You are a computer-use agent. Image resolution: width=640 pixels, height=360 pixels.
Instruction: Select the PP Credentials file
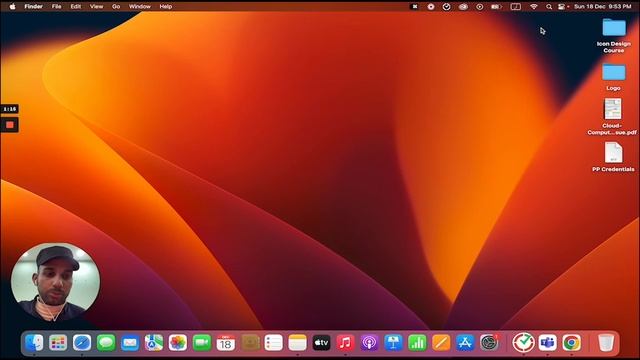(613, 157)
